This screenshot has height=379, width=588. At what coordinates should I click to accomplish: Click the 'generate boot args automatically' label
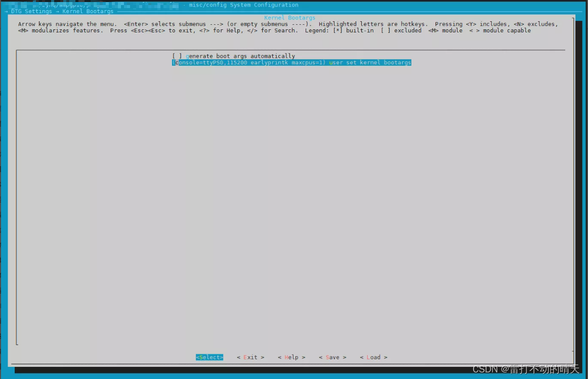click(x=240, y=56)
